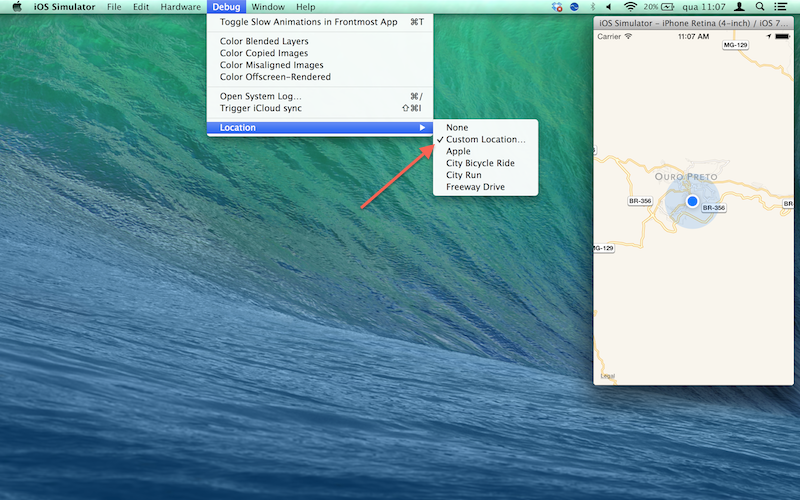
Task: Set location to City Bicycle Ride
Action: pos(485,163)
